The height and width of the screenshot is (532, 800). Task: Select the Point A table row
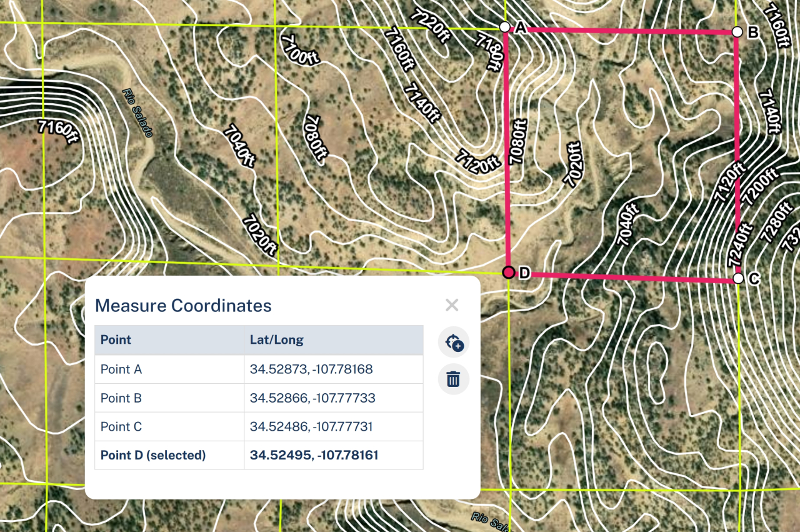[x=259, y=369]
